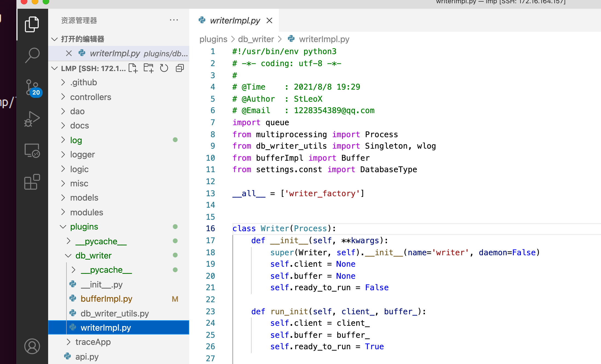
Task: Expand the controllers folder
Action: (91, 97)
